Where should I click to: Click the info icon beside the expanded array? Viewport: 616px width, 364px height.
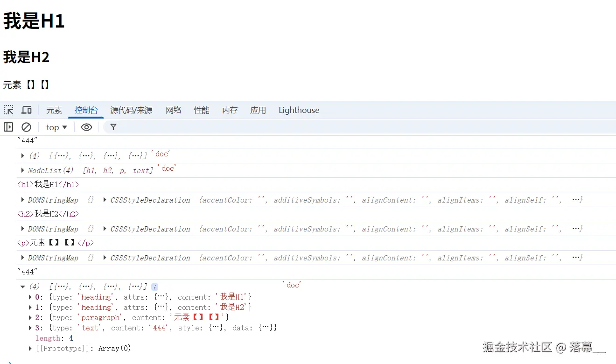154,286
